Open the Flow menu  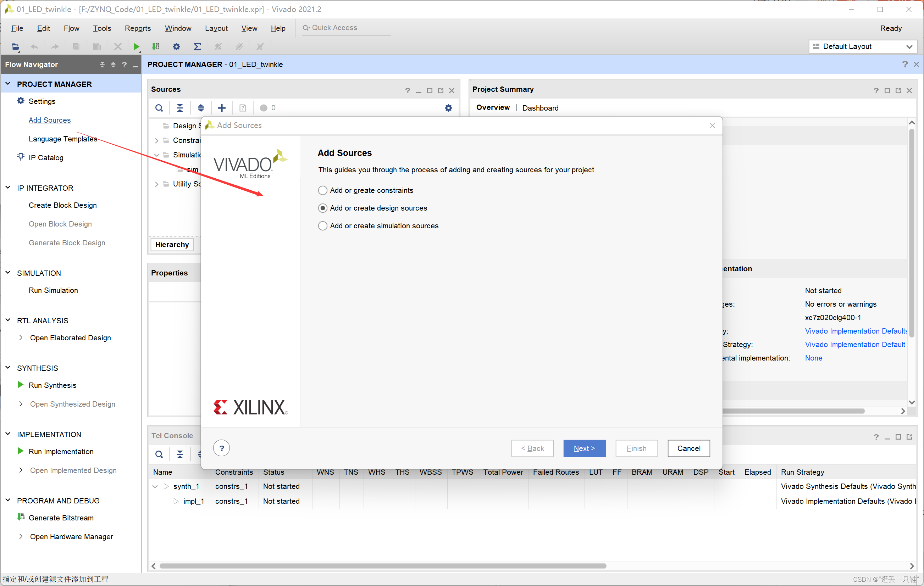71,28
